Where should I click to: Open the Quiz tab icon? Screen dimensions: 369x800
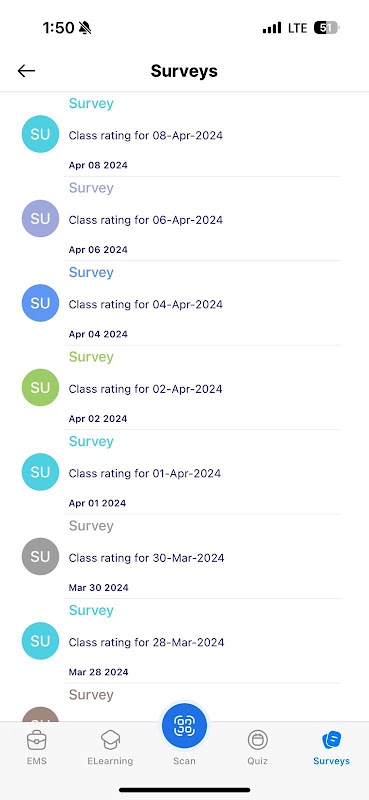tap(258, 747)
